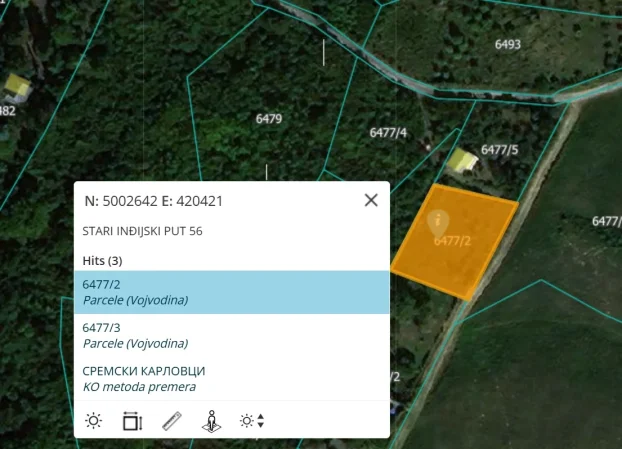The image size is (622, 449).
Task: Select the 6477/2 Parcele (Vojvodina) hit
Action: click(x=232, y=292)
